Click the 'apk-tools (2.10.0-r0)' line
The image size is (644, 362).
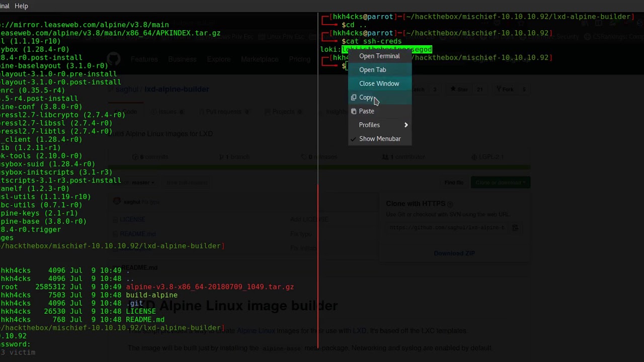pos(41,156)
